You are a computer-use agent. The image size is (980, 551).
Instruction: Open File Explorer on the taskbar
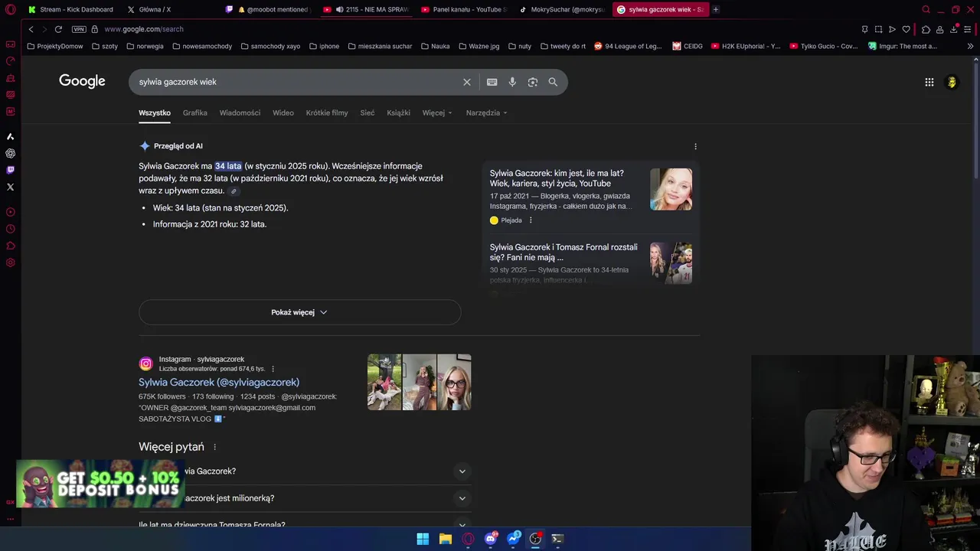pyautogui.click(x=445, y=539)
